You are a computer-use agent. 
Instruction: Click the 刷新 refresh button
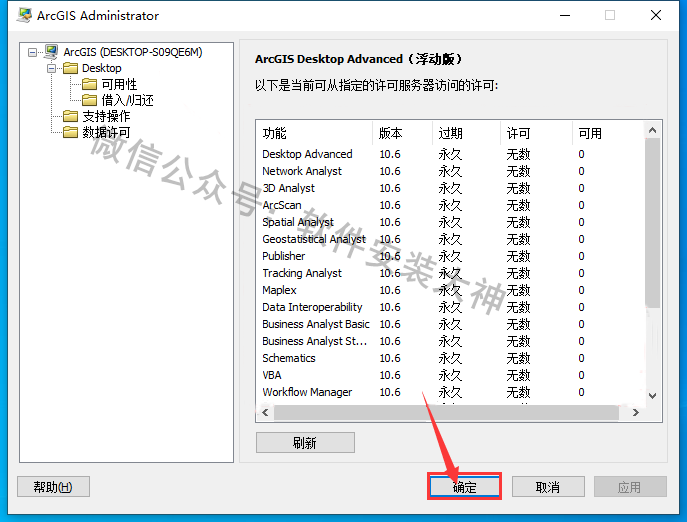point(305,443)
